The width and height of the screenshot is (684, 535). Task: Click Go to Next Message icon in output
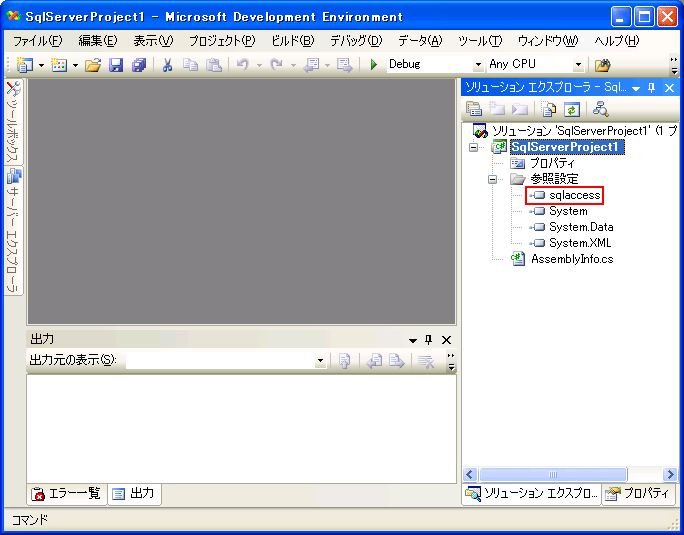[x=397, y=361]
